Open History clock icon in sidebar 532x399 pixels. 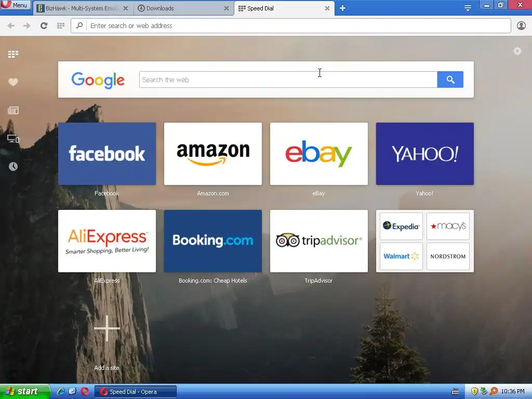click(x=13, y=166)
